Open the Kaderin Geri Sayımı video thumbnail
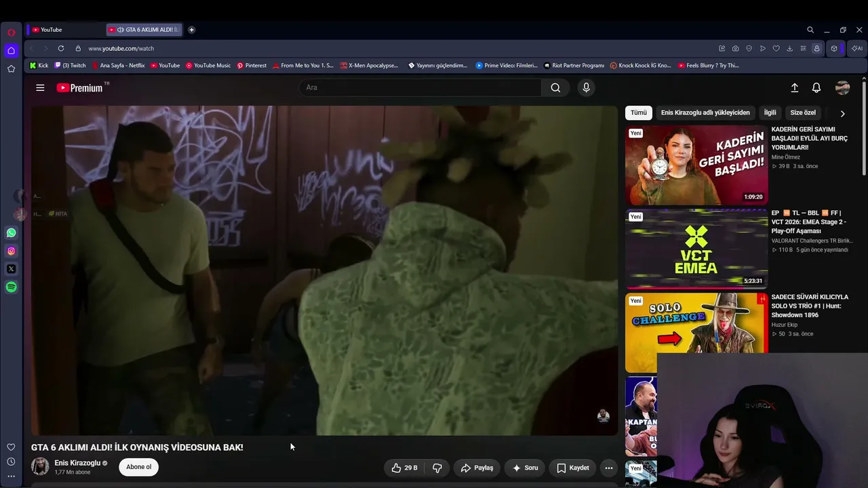This screenshot has width=868, height=488. [696, 165]
